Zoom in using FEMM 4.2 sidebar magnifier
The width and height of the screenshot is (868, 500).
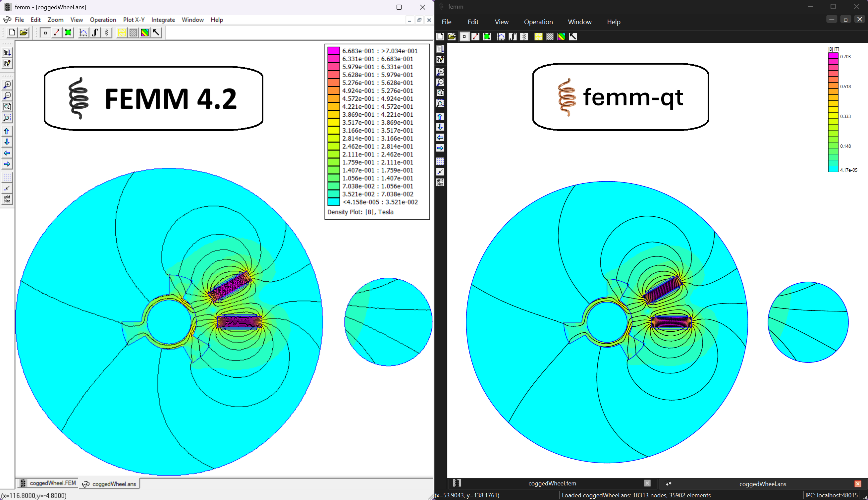pyautogui.click(x=7, y=85)
